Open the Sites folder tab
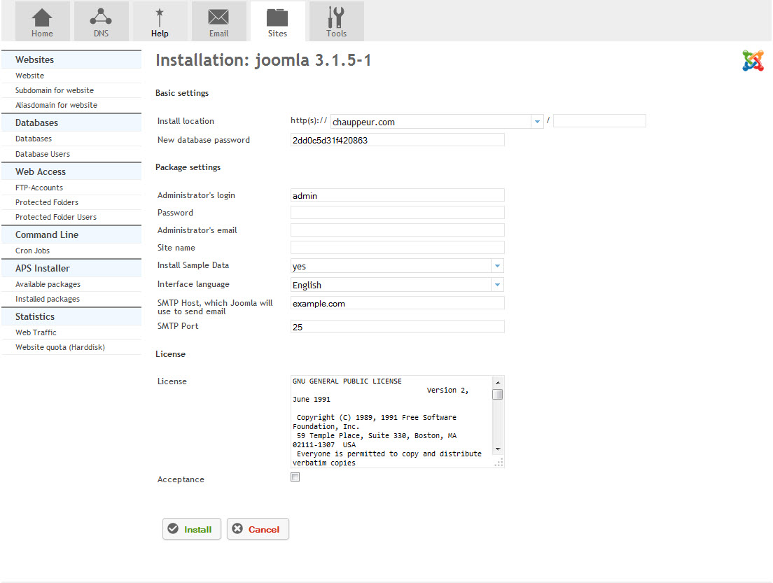Image resolution: width=773 pixels, height=583 pixels. (x=278, y=21)
